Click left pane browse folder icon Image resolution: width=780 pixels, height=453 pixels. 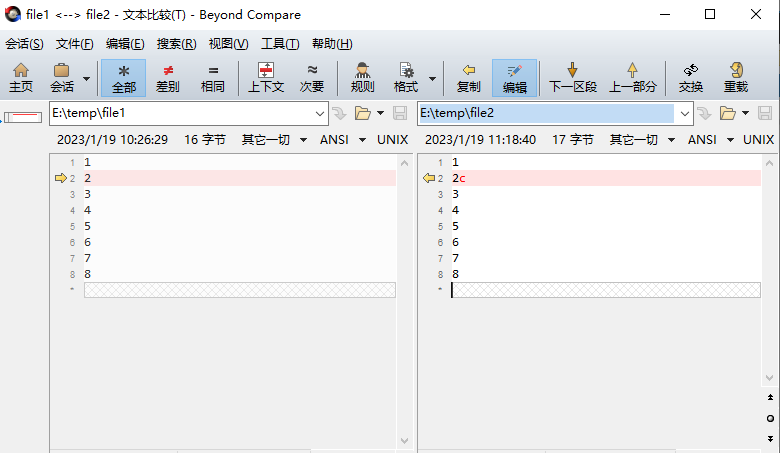pyautogui.click(x=363, y=113)
